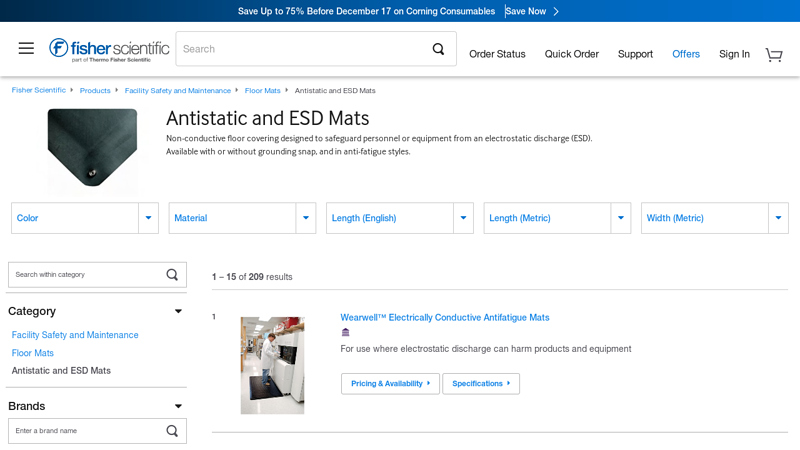Open the Width (Metric) filter dropdown
Screen dimensions: 800x450
pos(715,218)
